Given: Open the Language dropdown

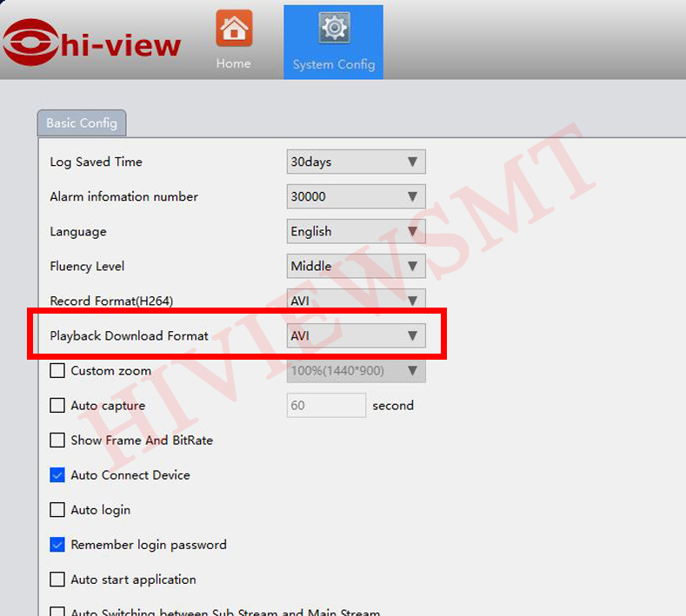Looking at the screenshot, I should pos(356,231).
